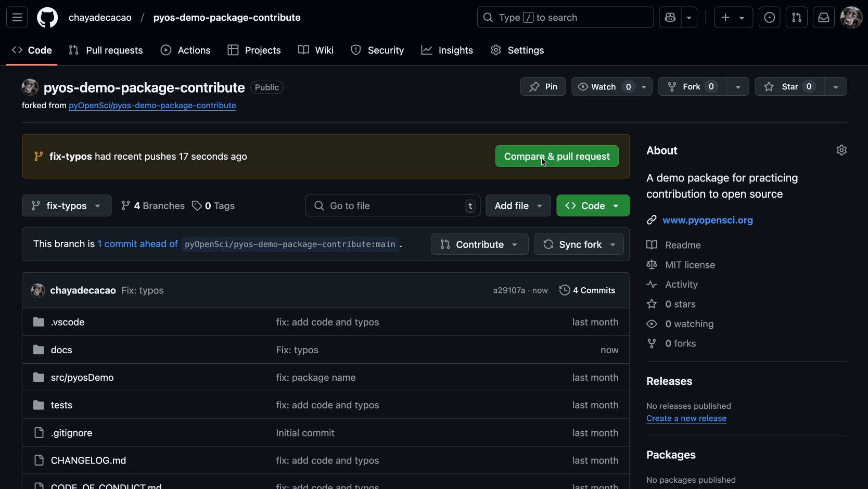Open the docs folder

pyautogui.click(x=61, y=350)
